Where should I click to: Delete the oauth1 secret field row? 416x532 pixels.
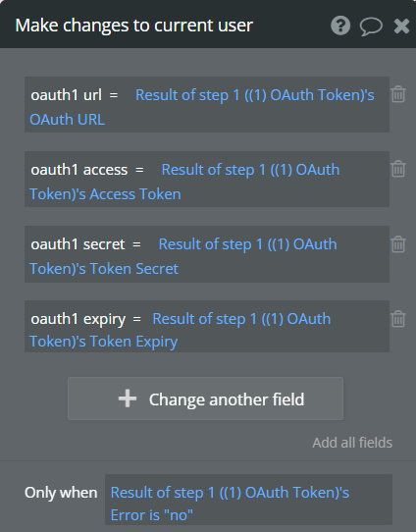(x=398, y=244)
